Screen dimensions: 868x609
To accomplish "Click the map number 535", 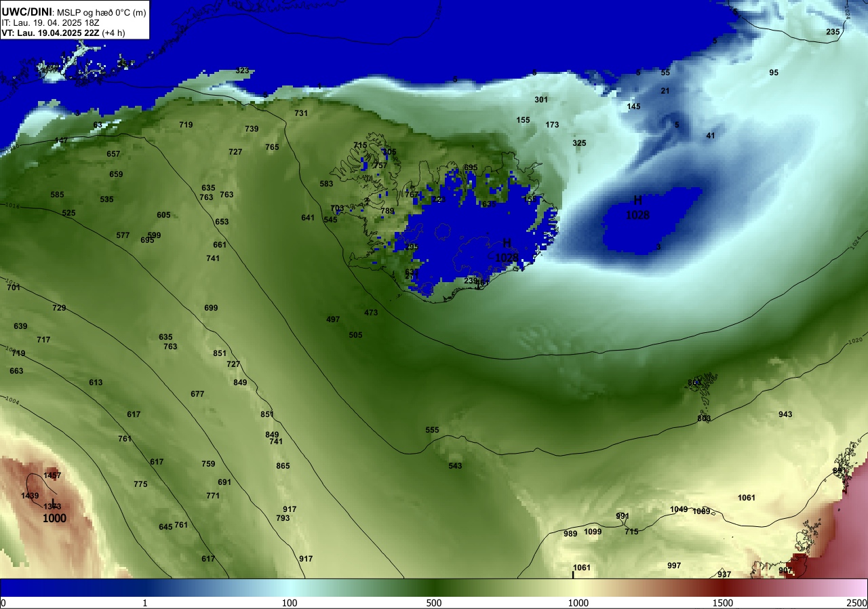I will [106, 199].
